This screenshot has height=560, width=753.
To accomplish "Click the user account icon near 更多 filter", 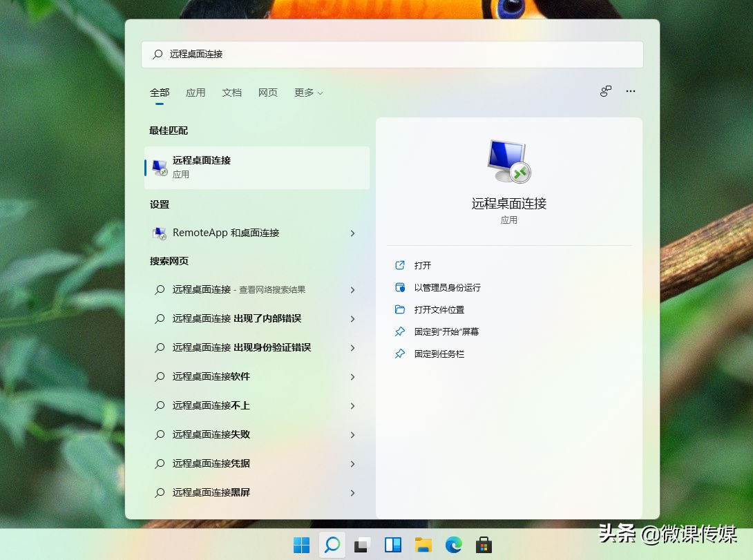I will click(x=605, y=90).
